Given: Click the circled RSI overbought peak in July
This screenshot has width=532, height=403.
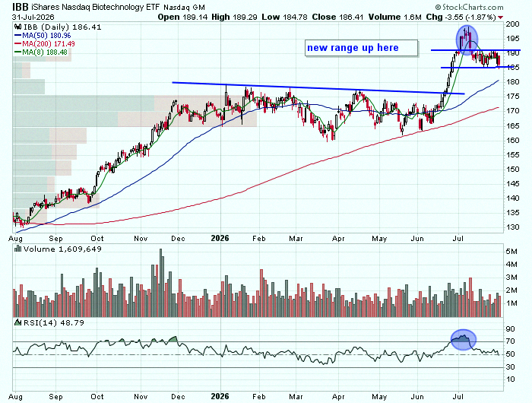Looking at the screenshot, I should (x=464, y=340).
